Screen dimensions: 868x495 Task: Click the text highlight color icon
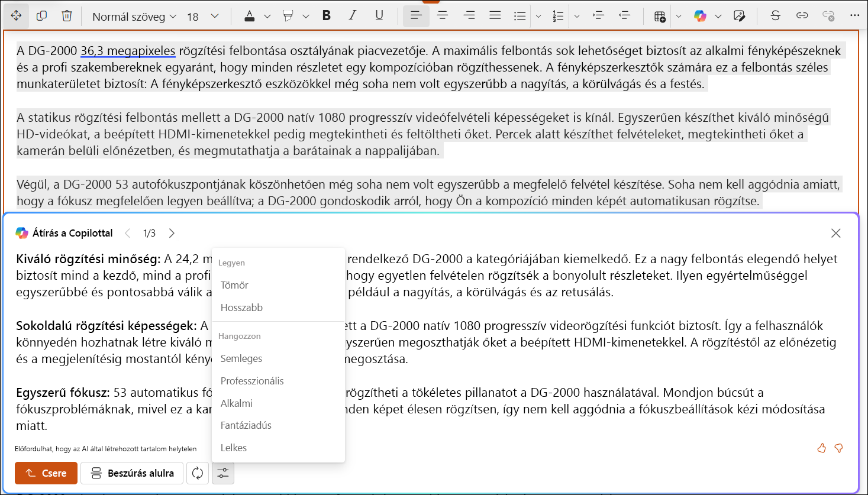288,16
